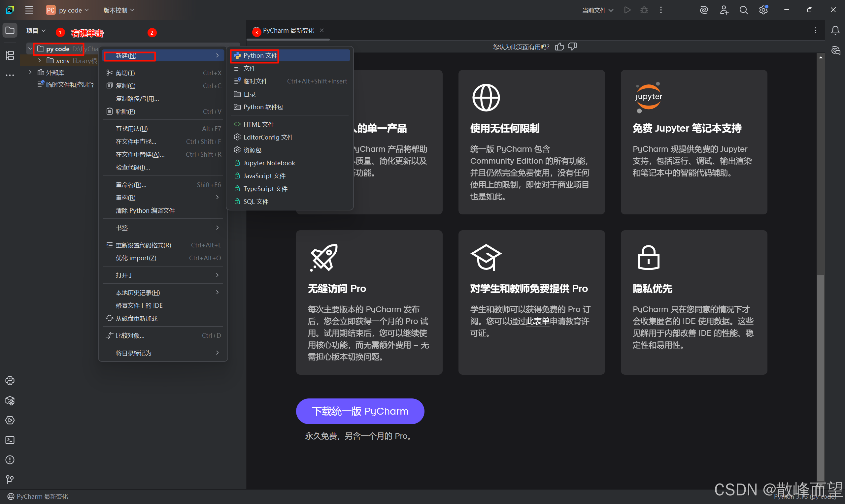The height and width of the screenshot is (504, 845).
Task: Open the version control panel
Action: click(x=10, y=479)
